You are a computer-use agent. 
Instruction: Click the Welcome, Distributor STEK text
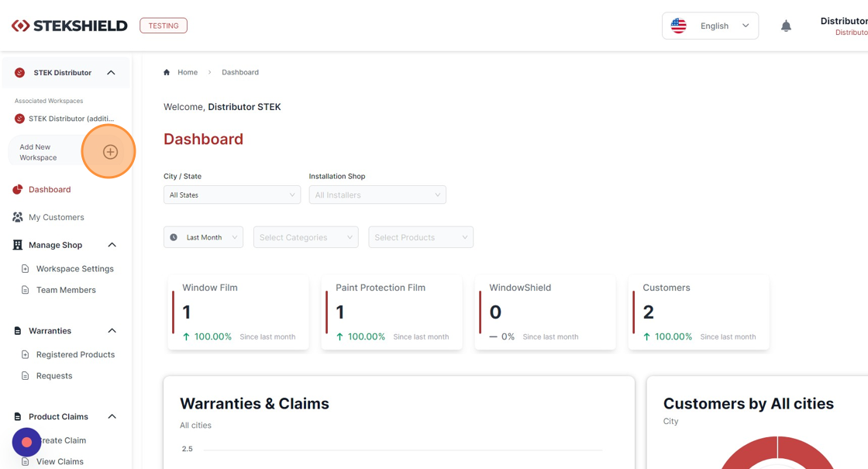pos(222,107)
